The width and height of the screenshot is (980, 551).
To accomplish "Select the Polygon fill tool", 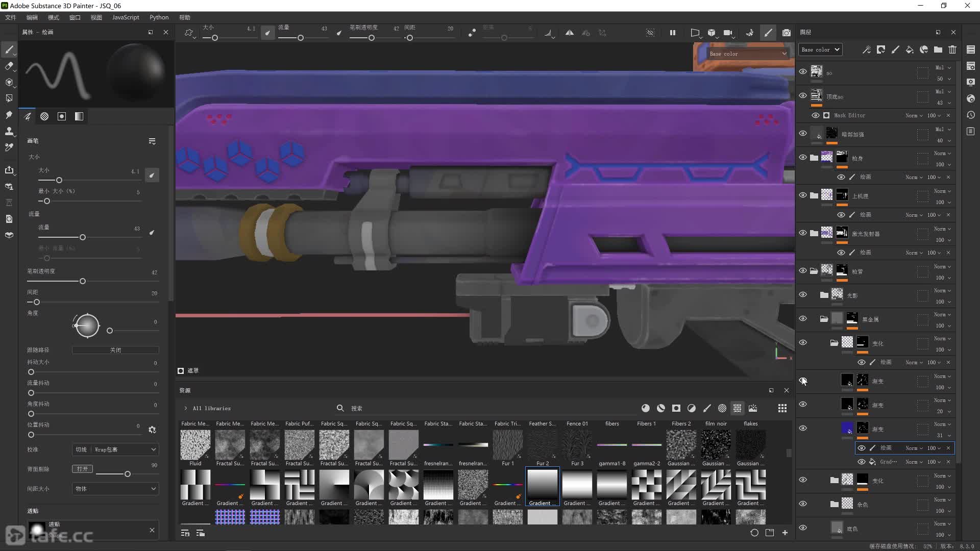I will (x=9, y=98).
